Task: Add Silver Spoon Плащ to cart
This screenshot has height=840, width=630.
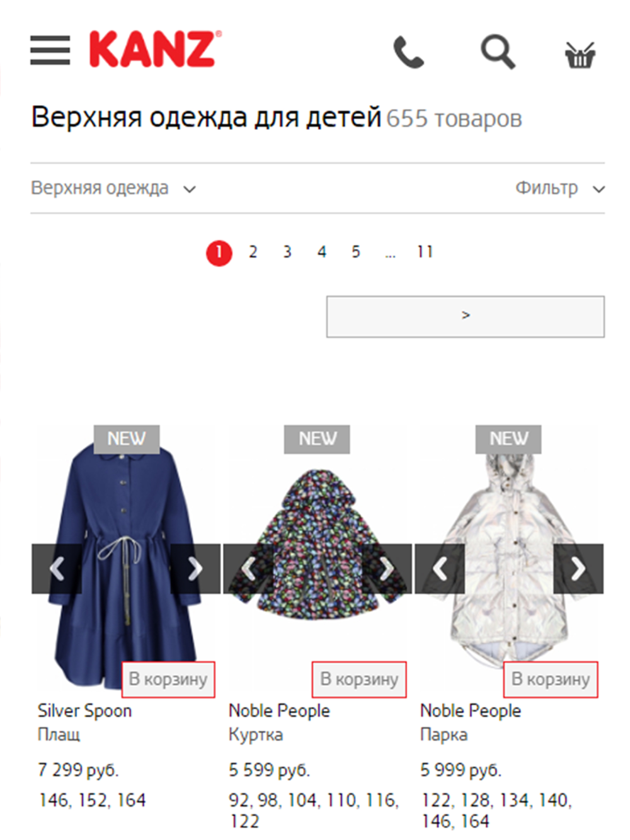Action: tap(168, 679)
